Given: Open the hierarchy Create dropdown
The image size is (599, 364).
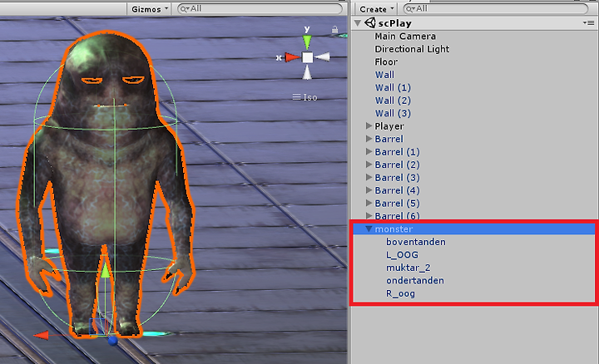Looking at the screenshot, I should pos(376,9).
